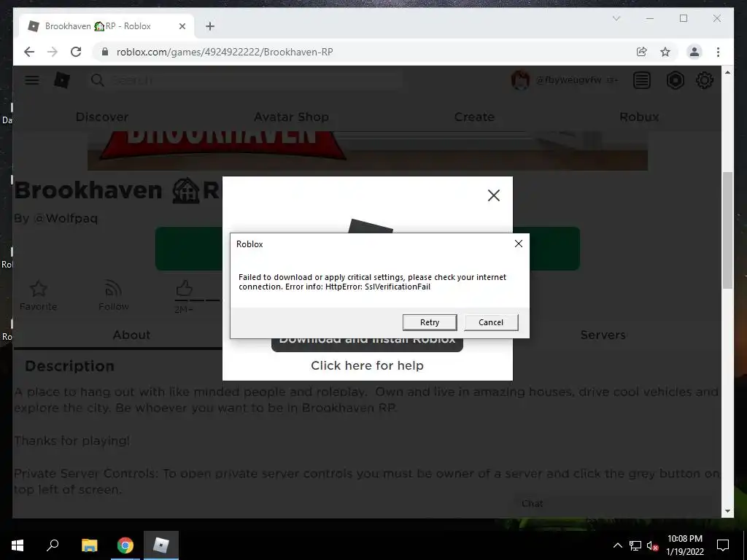This screenshot has height=560, width=747.
Task: Click the browser forward arrow
Action: pos(53,52)
